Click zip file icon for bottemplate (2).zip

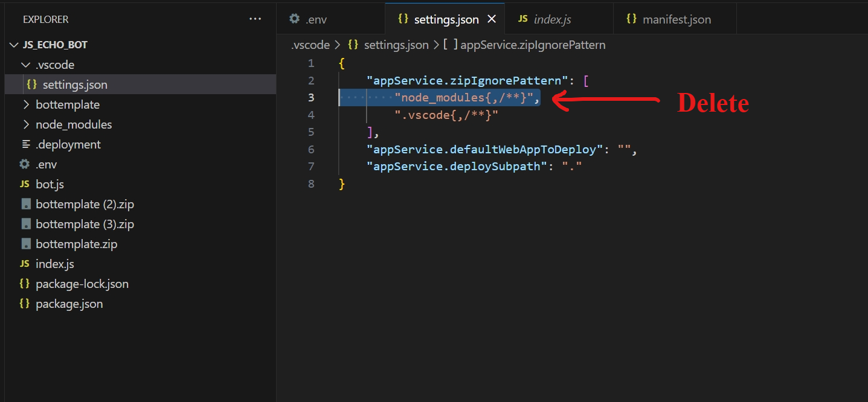25,204
